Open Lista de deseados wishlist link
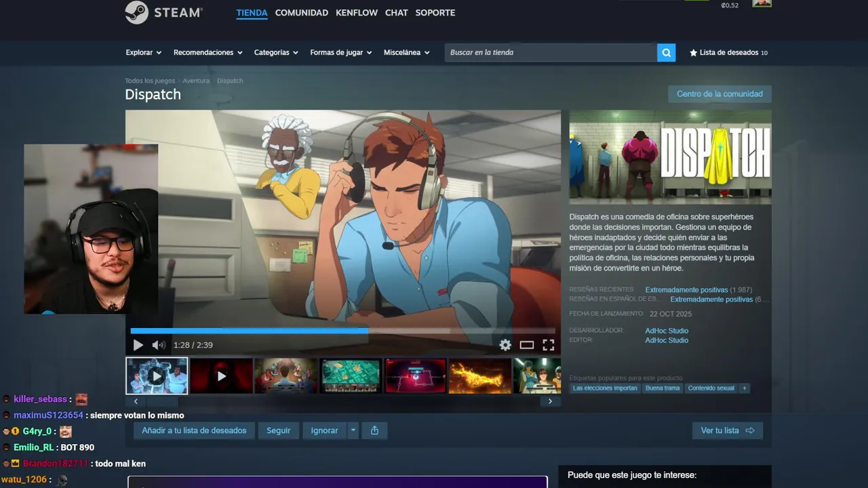Image resolution: width=868 pixels, height=488 pixels. [728, 52]
